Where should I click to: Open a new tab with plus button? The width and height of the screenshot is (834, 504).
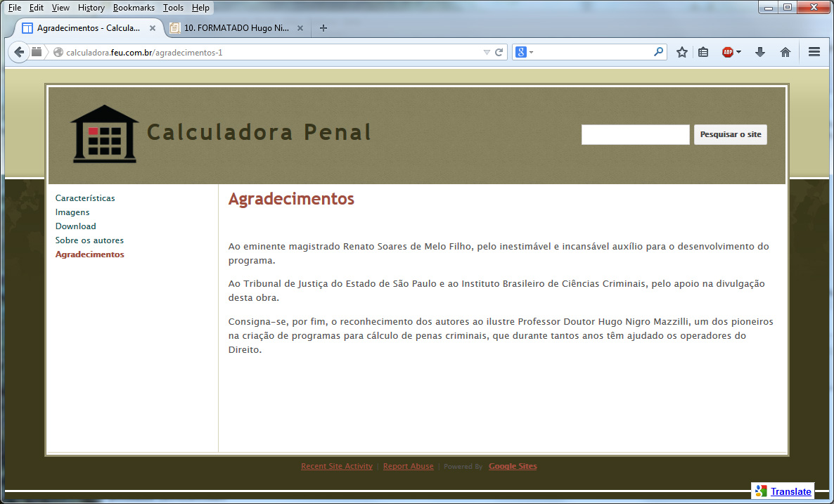[x=323, y=29]
